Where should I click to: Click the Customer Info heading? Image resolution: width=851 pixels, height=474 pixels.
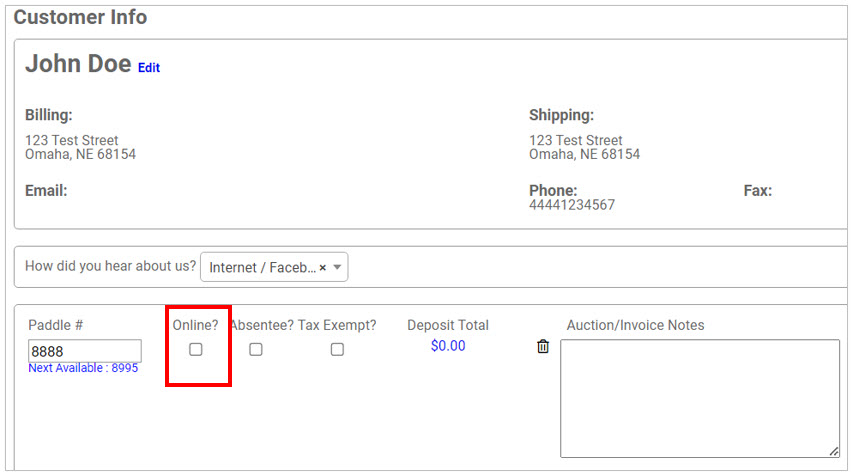click(x=80, y=17)
